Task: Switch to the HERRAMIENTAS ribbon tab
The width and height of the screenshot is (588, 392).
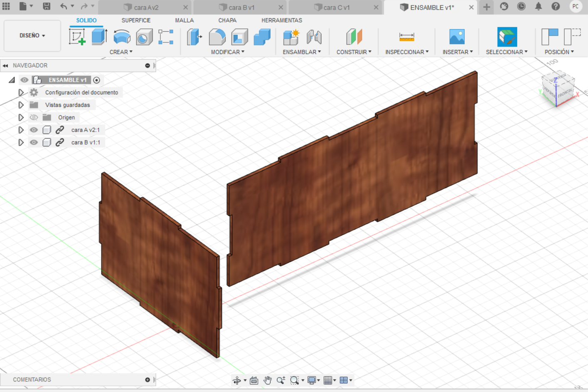Action: (x=282, y=20)
